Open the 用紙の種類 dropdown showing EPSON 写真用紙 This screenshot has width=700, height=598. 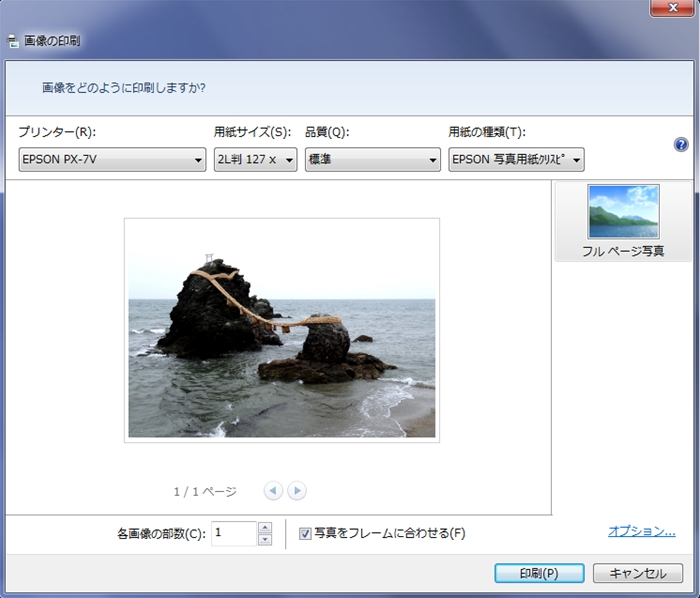click(517, 159)
